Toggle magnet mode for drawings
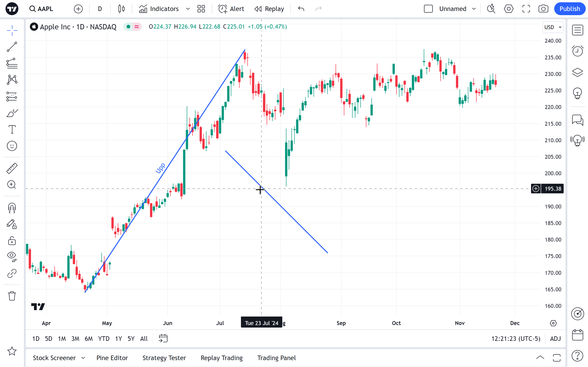Image resolution: width=588 pixels, height=367 pixels. click(x=12, y=208)
